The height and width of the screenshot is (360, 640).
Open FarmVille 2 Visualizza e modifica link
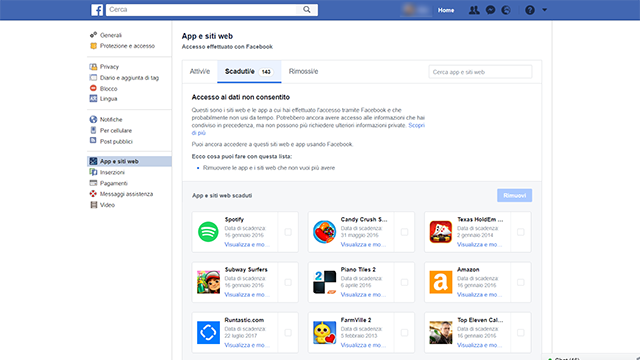click(363, 345)
